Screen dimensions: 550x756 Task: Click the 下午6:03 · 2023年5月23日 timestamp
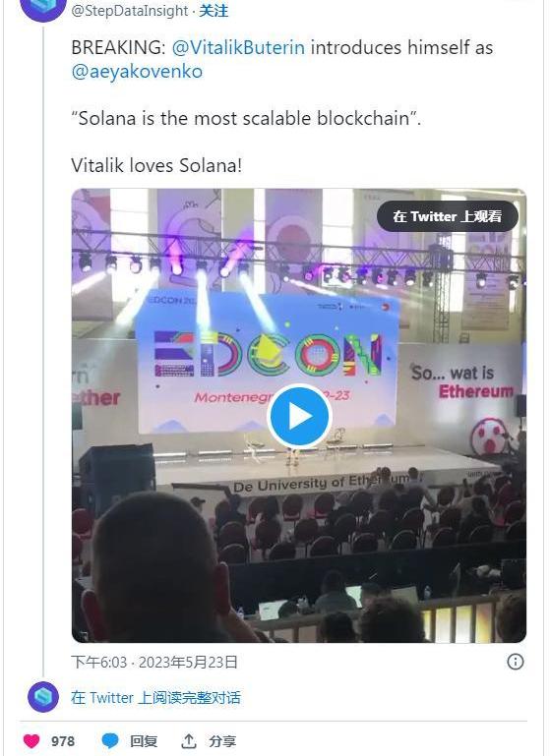(x=154, y=662)
